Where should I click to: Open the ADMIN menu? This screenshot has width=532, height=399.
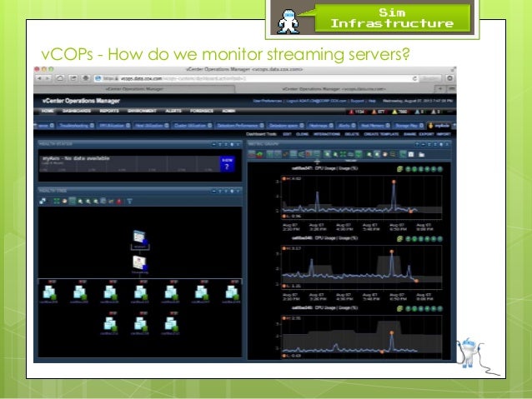point(228,111)
